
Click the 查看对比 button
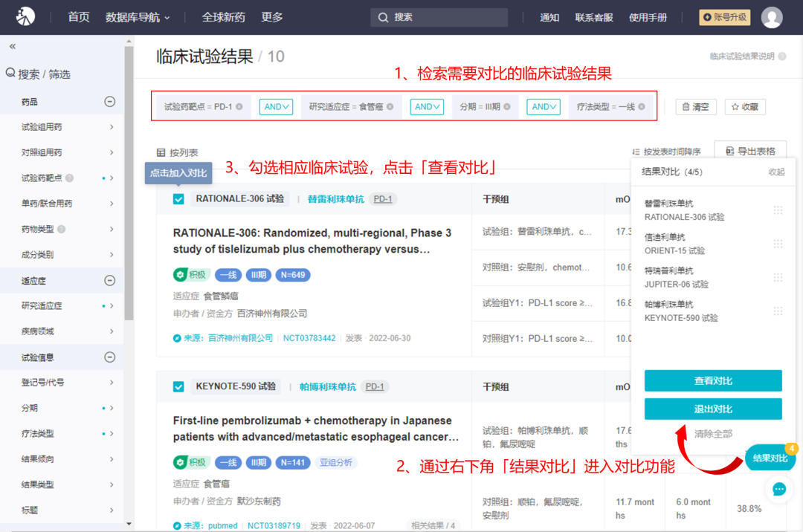713,381
